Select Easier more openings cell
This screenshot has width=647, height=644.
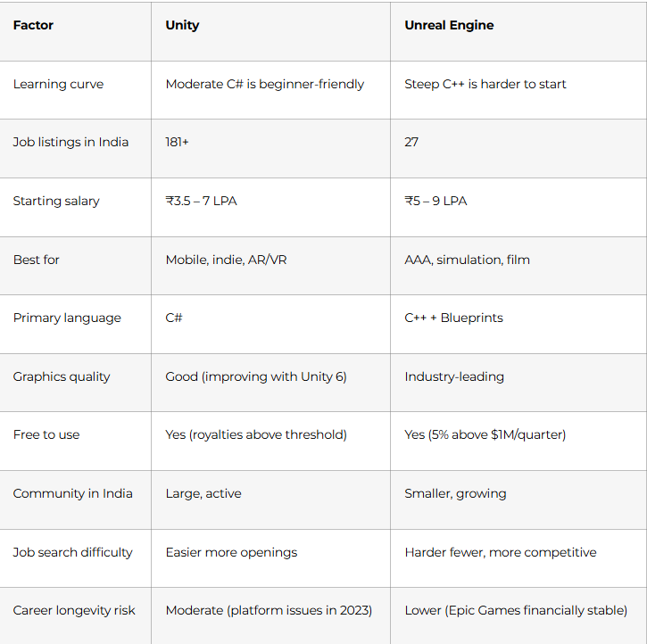click(x=231, y=552)
